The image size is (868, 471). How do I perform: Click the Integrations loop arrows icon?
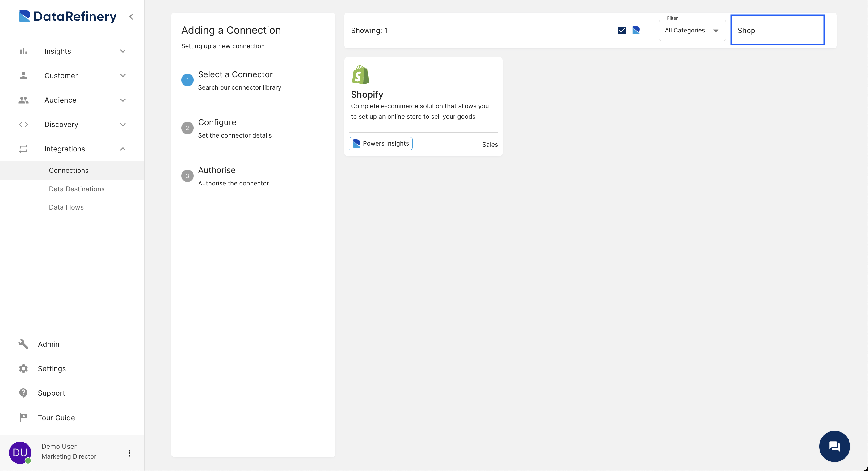click(23, 149)
